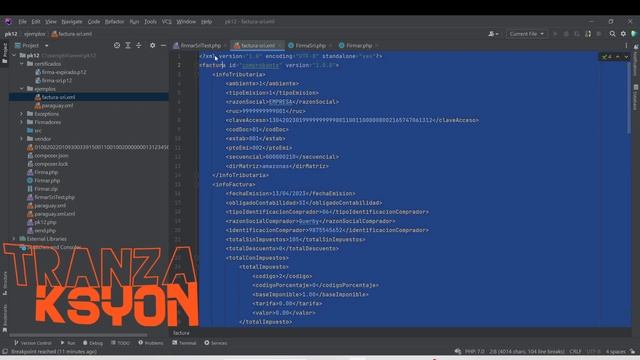Screen dimensions: 640x360
Task: Open Project panel gear options
Action: point(152,45)
